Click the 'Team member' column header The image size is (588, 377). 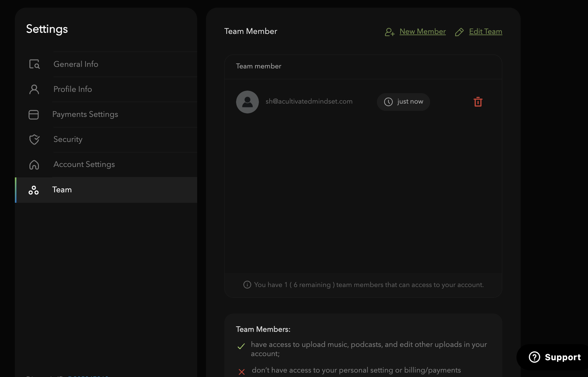click(x=259, y=66)
